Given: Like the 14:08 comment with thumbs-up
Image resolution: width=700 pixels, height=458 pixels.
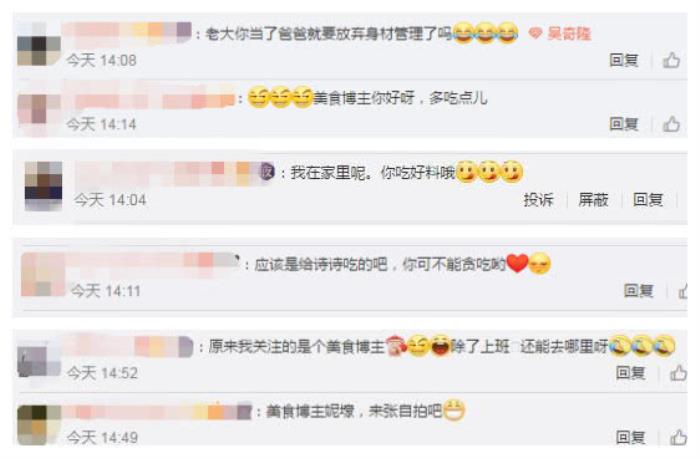Looking at the screenshot, I should [x=671, y=60].
